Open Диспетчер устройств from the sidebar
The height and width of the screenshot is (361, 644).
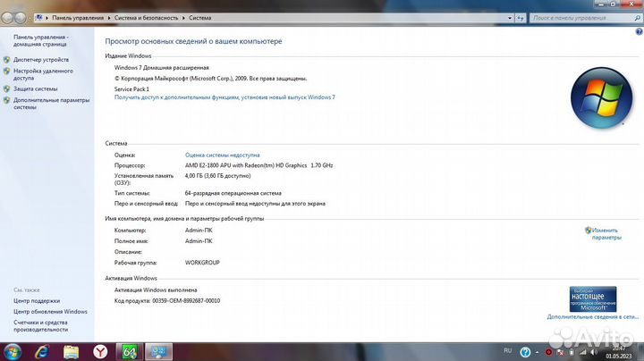coord(41,60)
